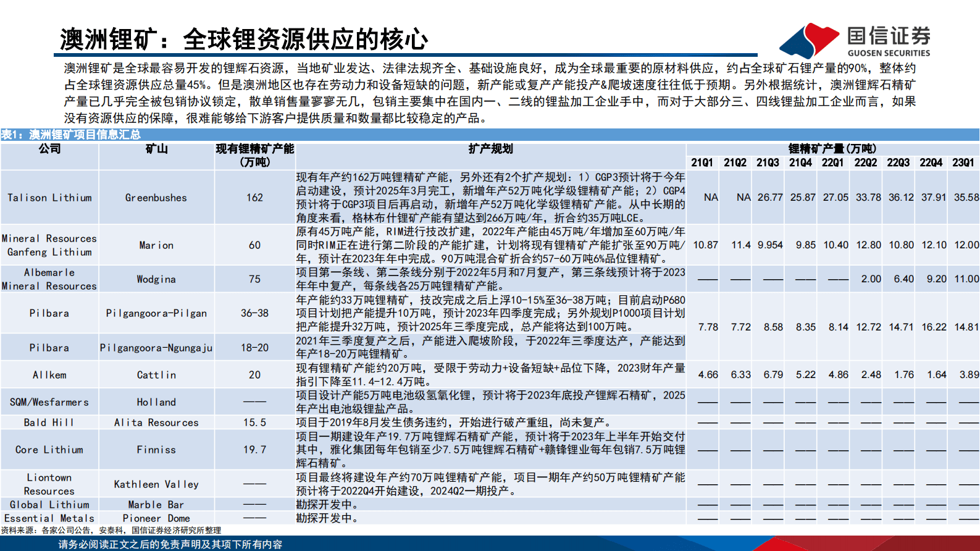This screenshot has width=980, height=551.
Task: Click the Guosen Securities logo
Action: tap(855, 41)
